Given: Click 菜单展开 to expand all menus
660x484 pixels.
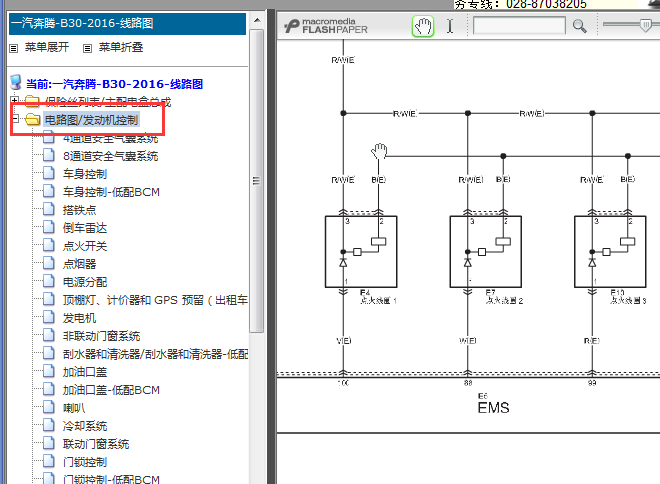Looking at the screenshot, I should (47, 47).
